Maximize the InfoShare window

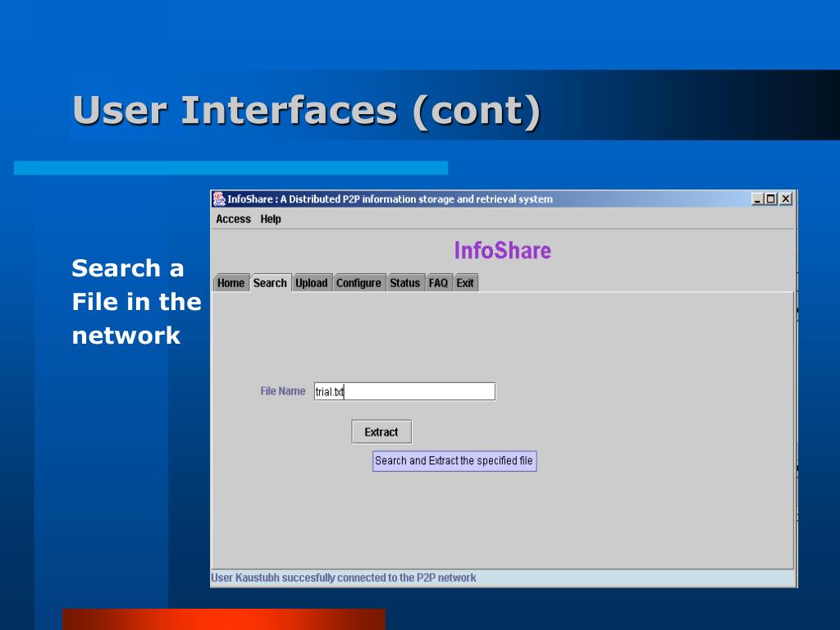click(771, 199)
